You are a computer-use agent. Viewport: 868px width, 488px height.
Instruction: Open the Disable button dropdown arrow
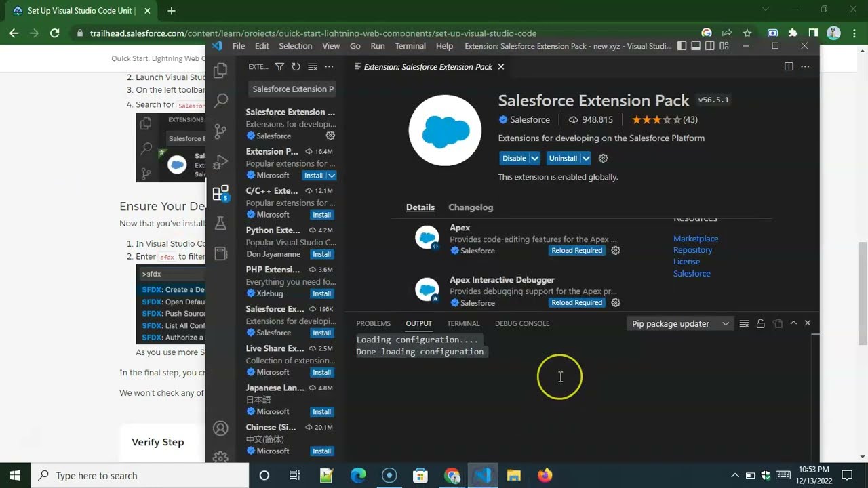[534, 158]
